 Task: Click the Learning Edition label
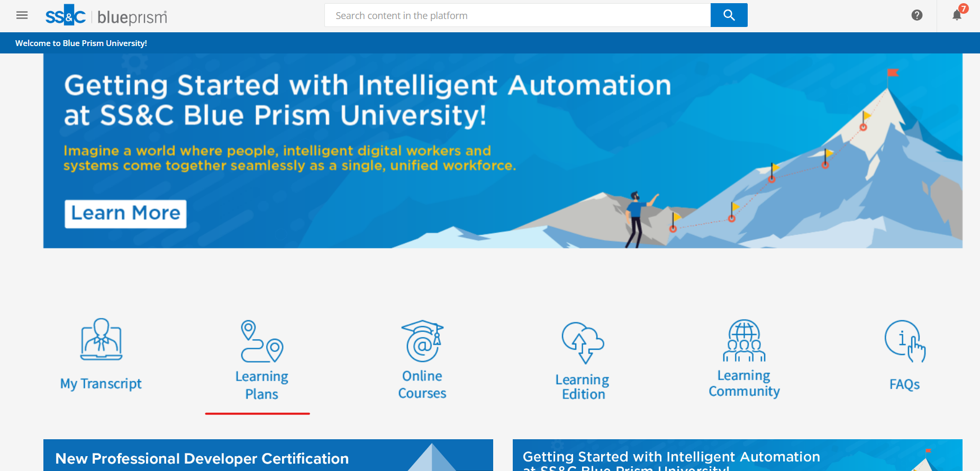[583, 387]
